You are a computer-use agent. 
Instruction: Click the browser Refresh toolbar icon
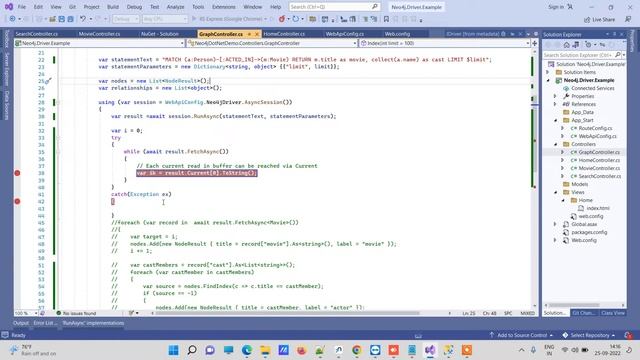click(x=296, y=19)
